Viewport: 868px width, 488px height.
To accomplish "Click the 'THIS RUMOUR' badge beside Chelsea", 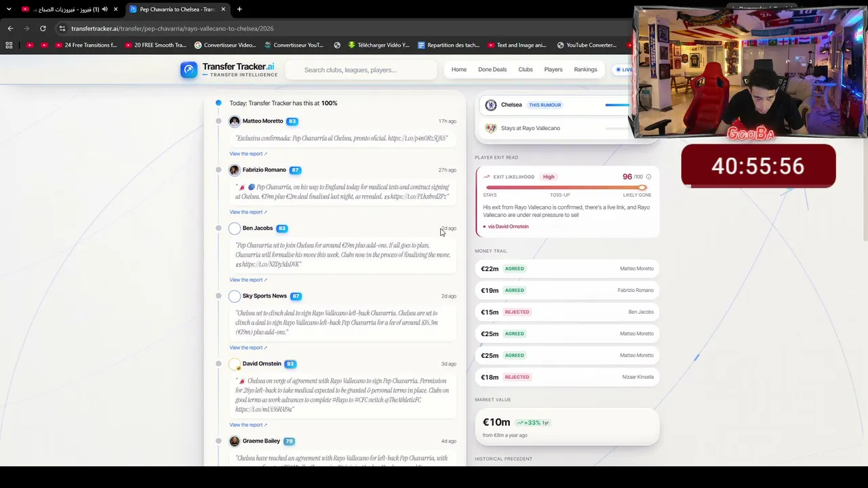I will (545, 105).
